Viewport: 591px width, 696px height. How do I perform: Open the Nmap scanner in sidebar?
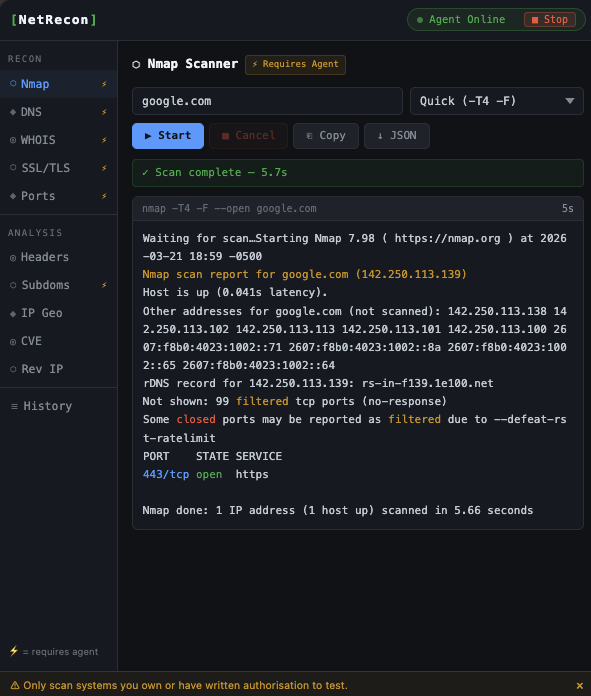point(58,84)
